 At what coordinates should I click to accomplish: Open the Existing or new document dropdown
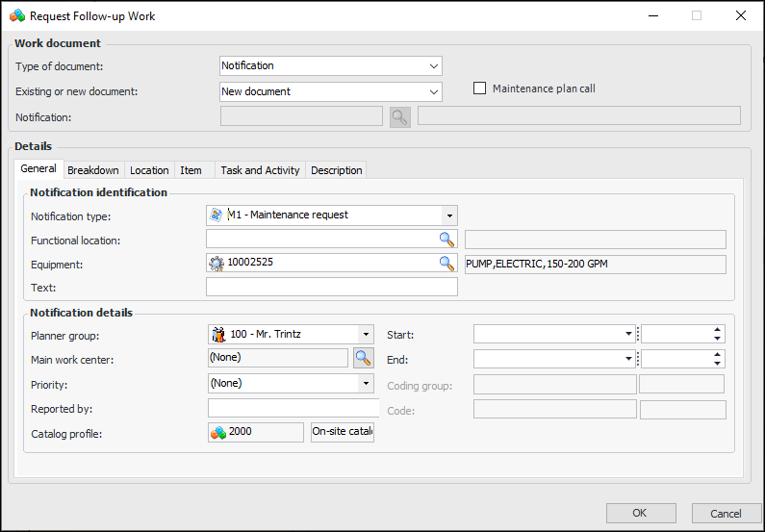[433, 92]
